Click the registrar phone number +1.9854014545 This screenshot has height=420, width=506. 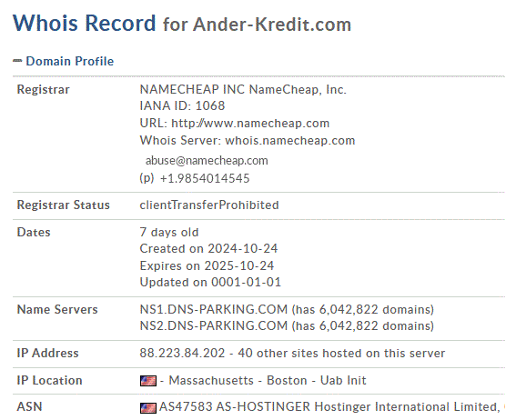pos(205,178)
